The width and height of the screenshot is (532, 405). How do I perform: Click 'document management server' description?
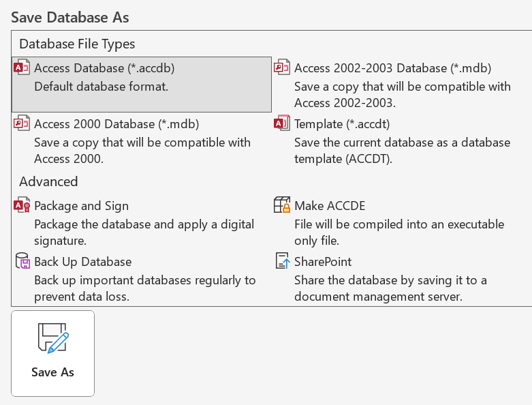click(390, 288)
